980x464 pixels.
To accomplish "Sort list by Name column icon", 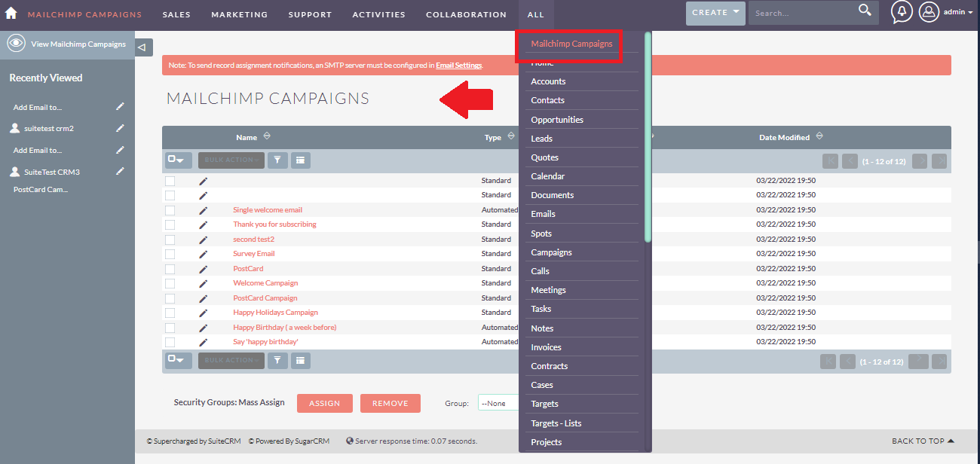I will point(267,137).
